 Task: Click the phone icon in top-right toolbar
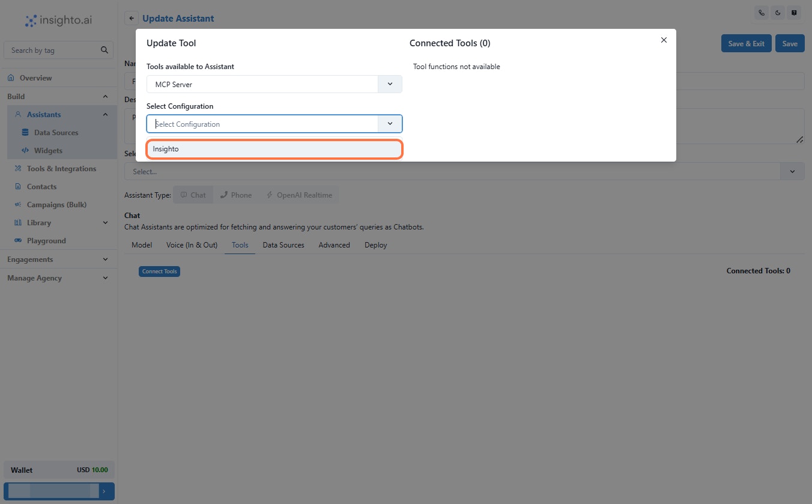coord(762,13)
